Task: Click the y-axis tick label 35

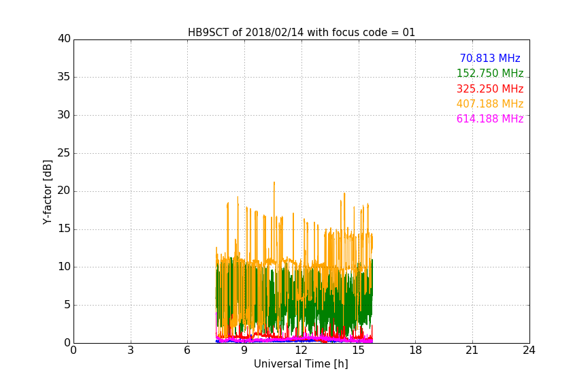Action: [x=64, y=77]
